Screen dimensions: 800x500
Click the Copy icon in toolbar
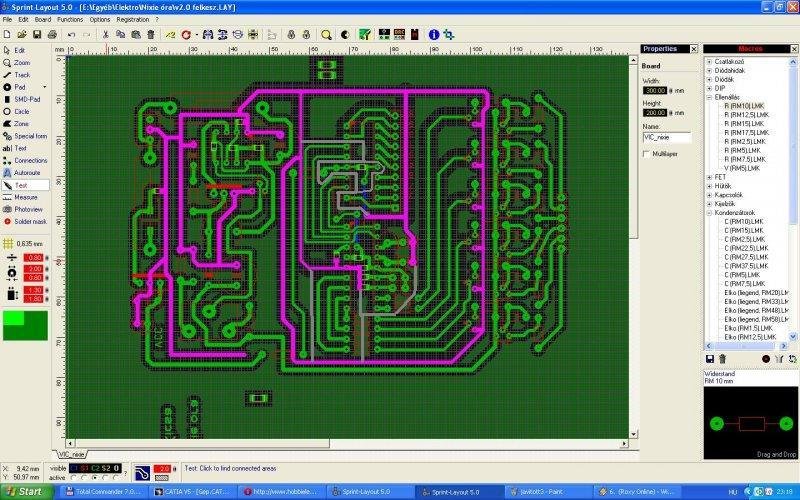pos(120,35)
